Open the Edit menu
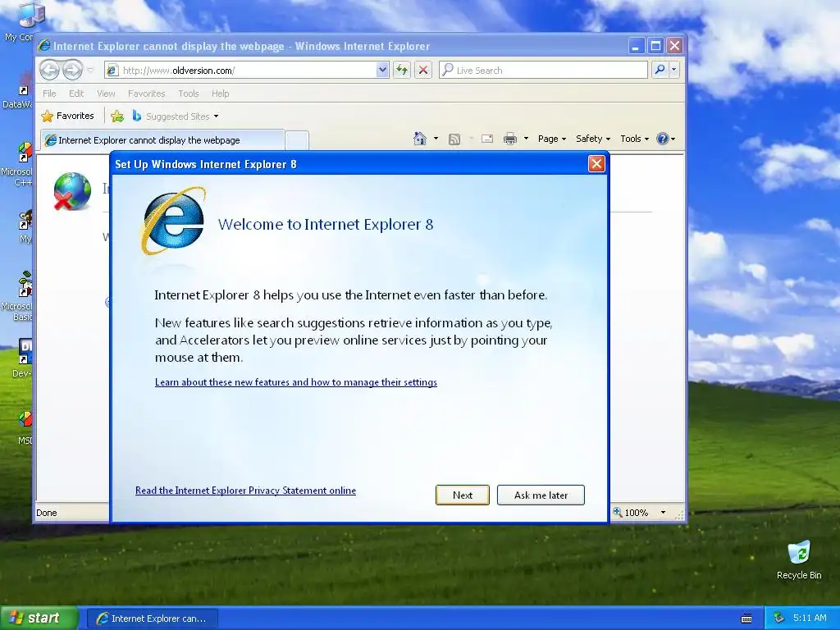The image size is (840, 630). click(76, 94)
